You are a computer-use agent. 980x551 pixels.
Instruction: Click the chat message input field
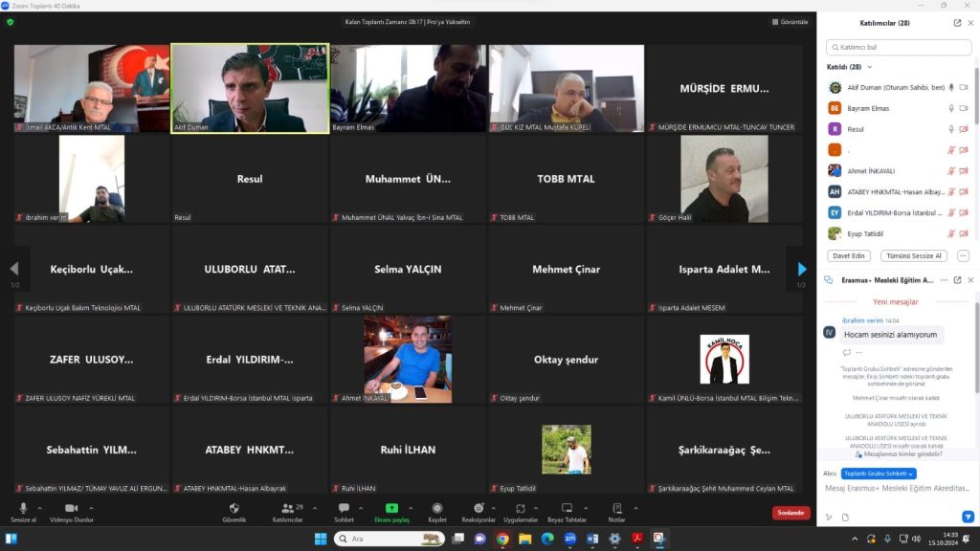click(898, 488)
